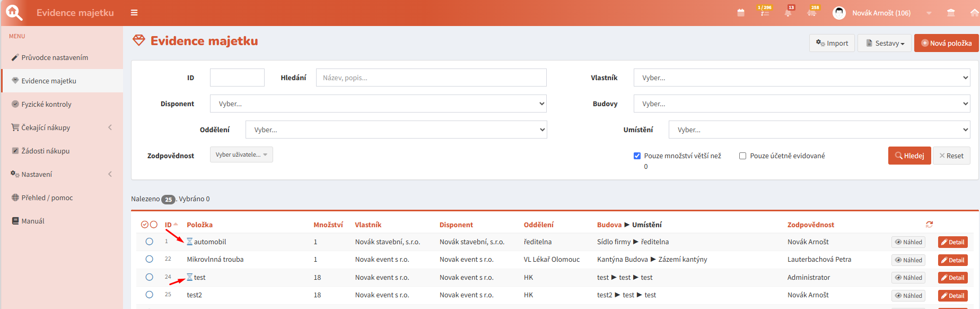
Task: Open the Disponent dropdown
Action: pyautogui.click(x=378, y=104)
